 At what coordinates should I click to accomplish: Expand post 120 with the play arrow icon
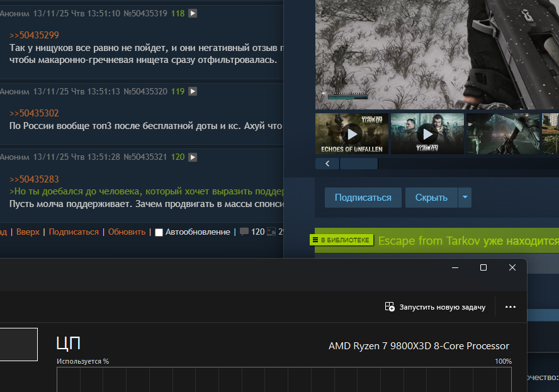(x=193, y=157)
